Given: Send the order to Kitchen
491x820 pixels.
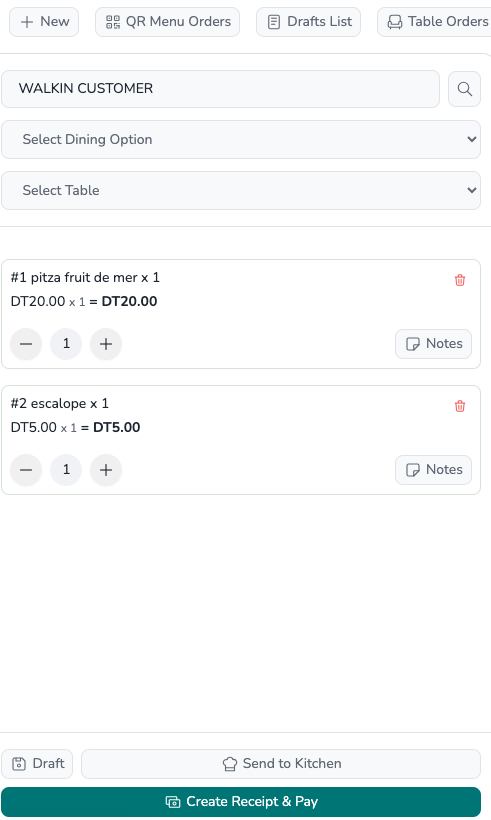Looking at the screenshot, I should pos(281,764).
